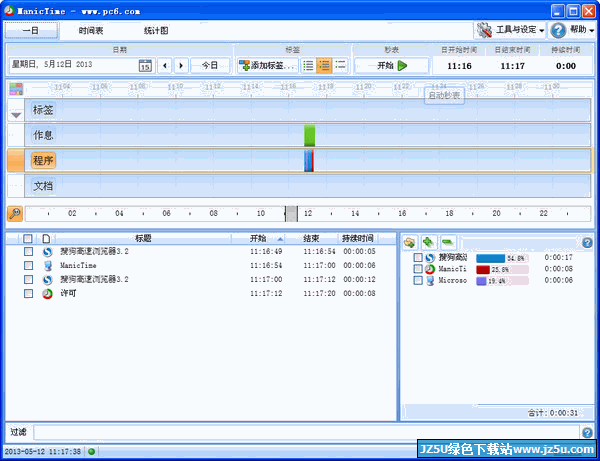Click the folder icon in summary panel toolbar
600x461 pixels.
pos(409,242)
